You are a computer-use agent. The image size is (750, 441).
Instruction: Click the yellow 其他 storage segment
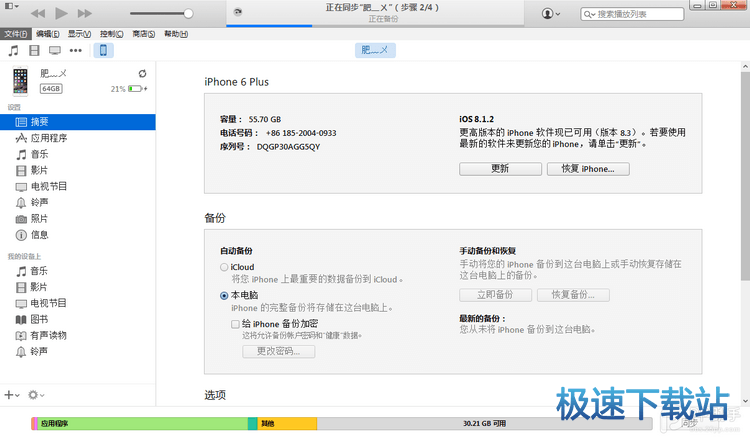(x=287, y=423)
